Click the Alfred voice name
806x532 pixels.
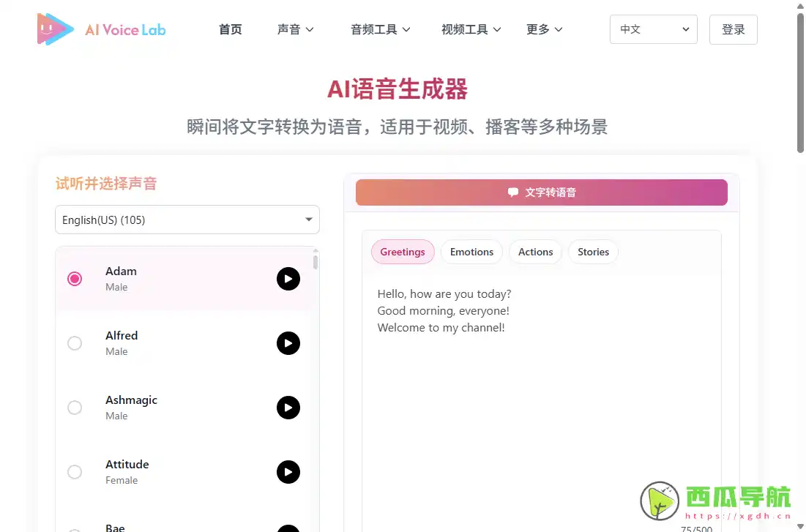pyautogui.click(x=122, y=335)
